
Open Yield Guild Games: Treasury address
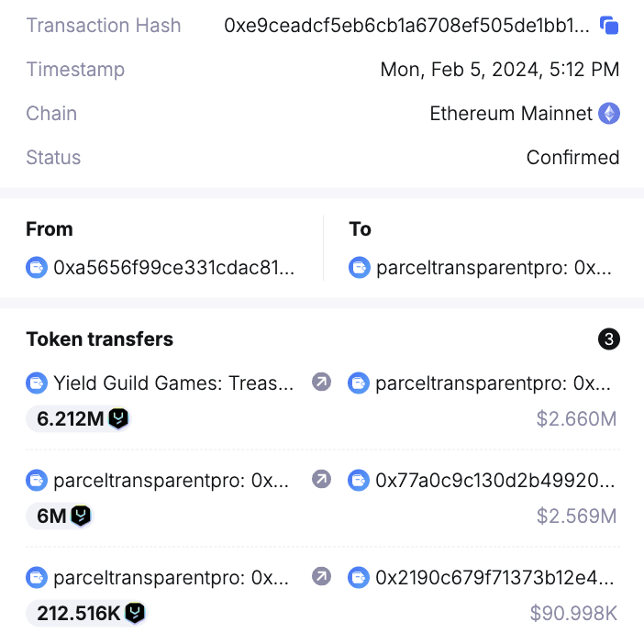pyautogui.click(x=174, y=383)
